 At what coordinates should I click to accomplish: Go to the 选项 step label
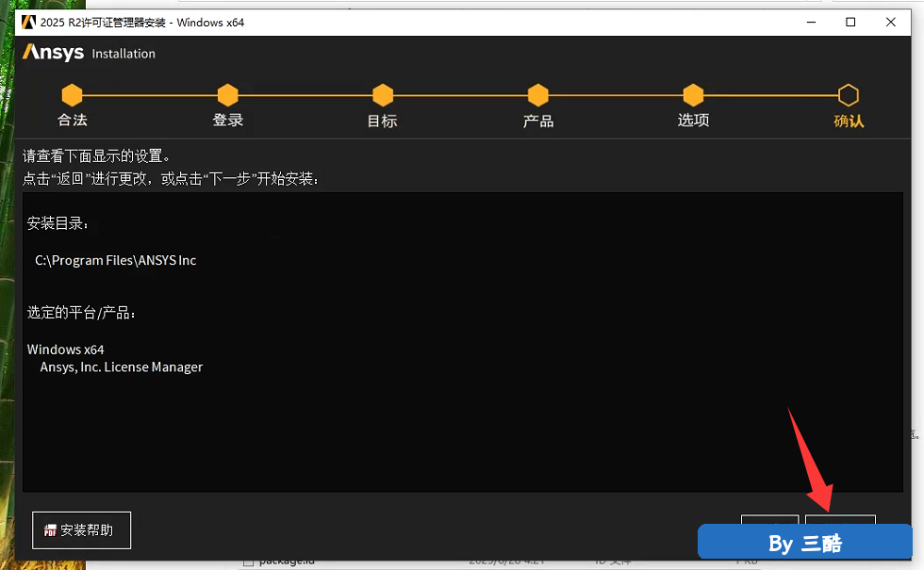693,121
